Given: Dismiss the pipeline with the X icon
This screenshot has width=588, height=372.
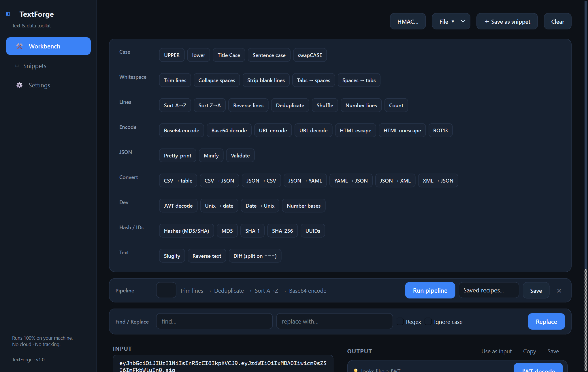Looking at the screenshot, I should [x=559, y=291].
